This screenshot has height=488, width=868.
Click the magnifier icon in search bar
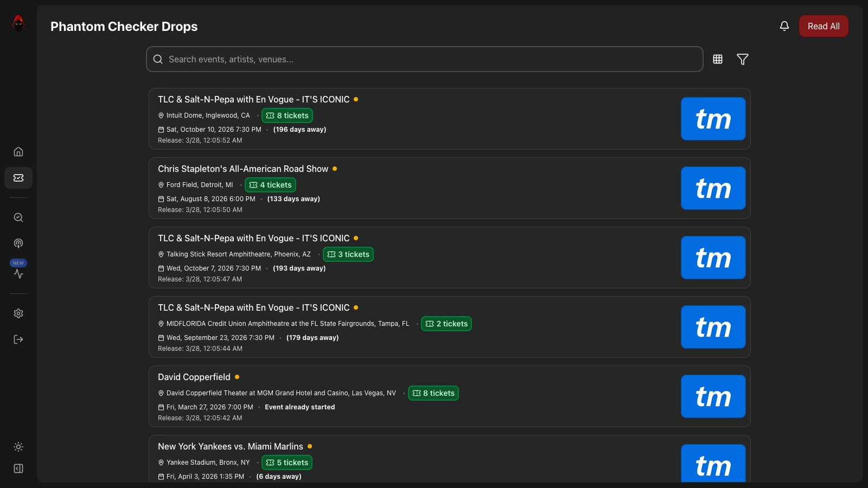[x=158, y=59]
